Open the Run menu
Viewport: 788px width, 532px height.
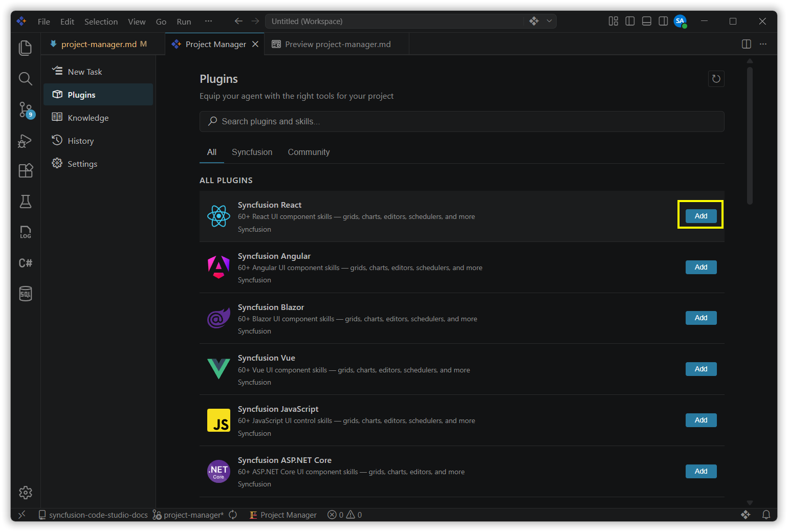[184, 21]
